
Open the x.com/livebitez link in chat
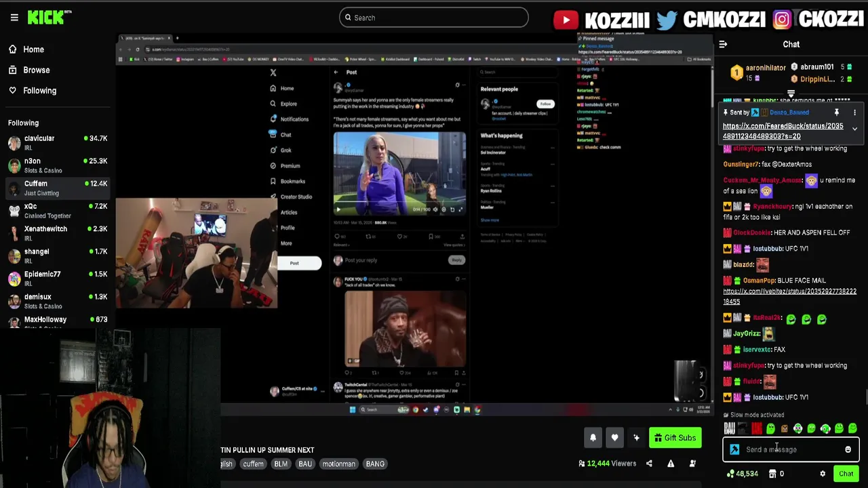click(x=789, y=296)
